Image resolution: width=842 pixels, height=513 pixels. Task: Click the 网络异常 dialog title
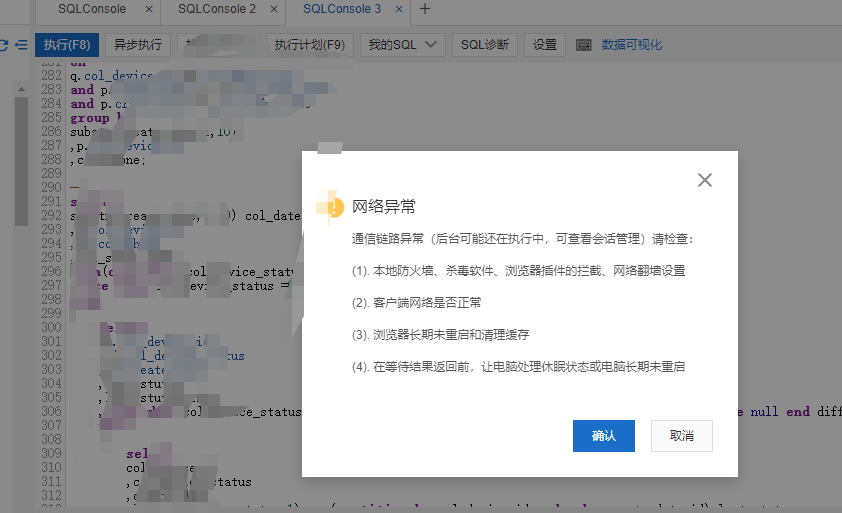click(383, 207)
